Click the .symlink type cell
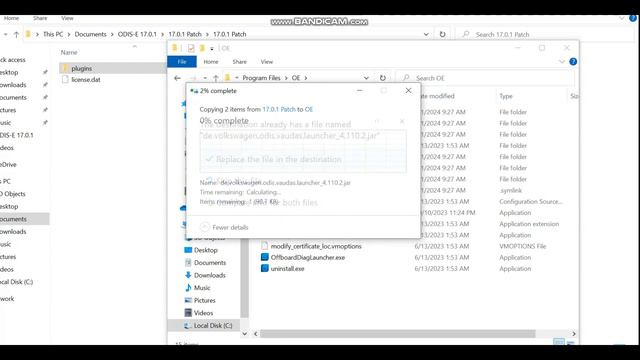 click(511, 190)
